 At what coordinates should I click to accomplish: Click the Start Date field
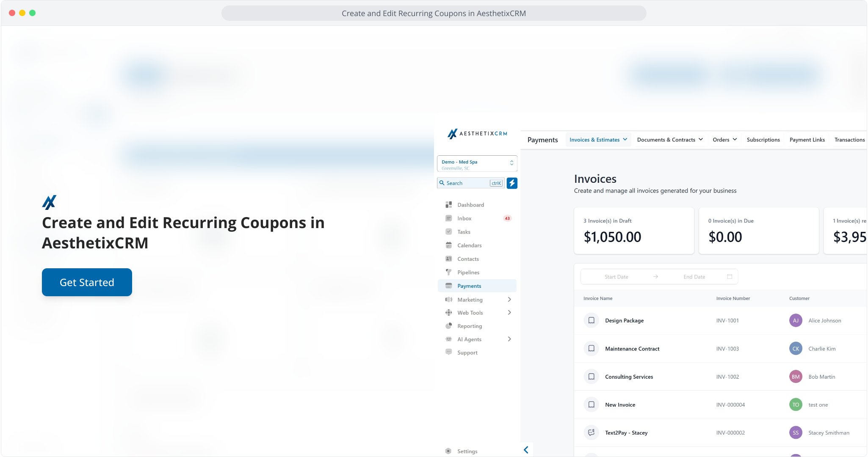point(616,277)
